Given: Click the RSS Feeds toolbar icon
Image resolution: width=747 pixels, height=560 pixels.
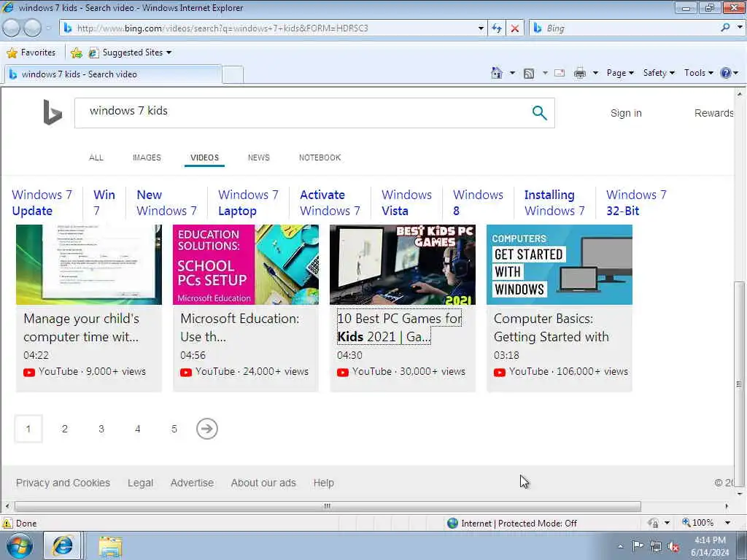Looking at the screenshot, I should click(528, 73).
